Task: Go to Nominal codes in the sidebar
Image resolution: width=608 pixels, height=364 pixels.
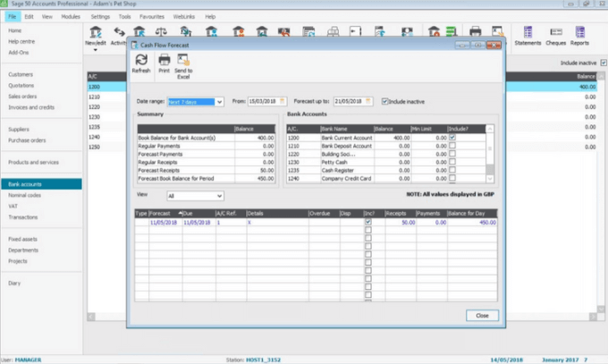Action: pos(25,194)
